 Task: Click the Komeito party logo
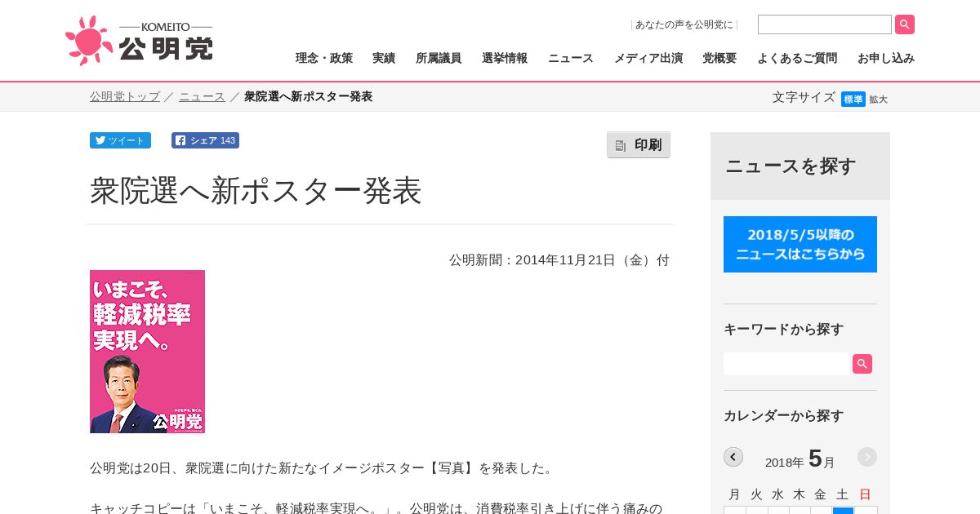pos(139,41)
